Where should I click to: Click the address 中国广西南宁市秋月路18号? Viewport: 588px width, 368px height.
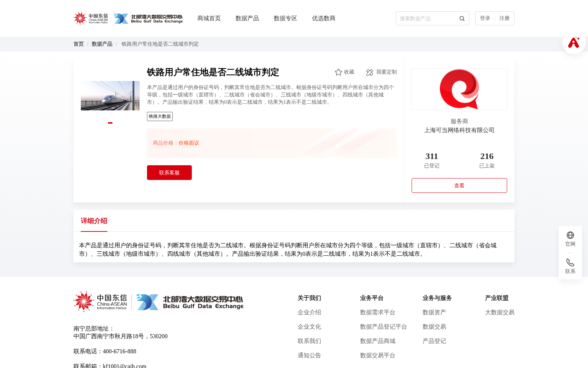109,336
